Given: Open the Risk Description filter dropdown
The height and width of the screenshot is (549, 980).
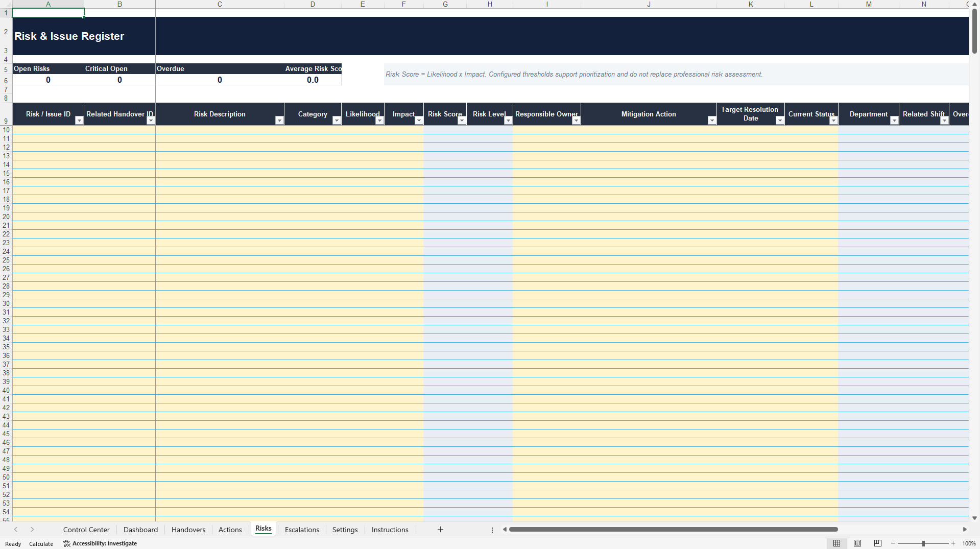Looking at the screenshot, I should coord(279,121).
